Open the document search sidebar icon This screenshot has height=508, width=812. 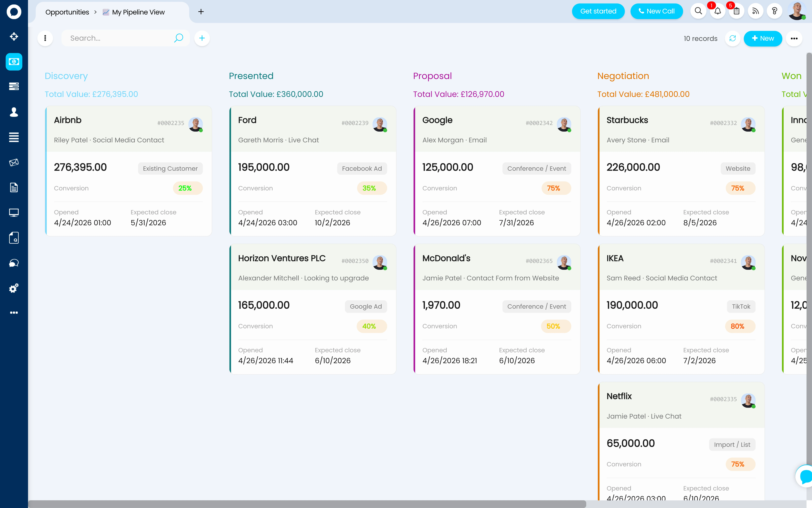pos(14,238)
